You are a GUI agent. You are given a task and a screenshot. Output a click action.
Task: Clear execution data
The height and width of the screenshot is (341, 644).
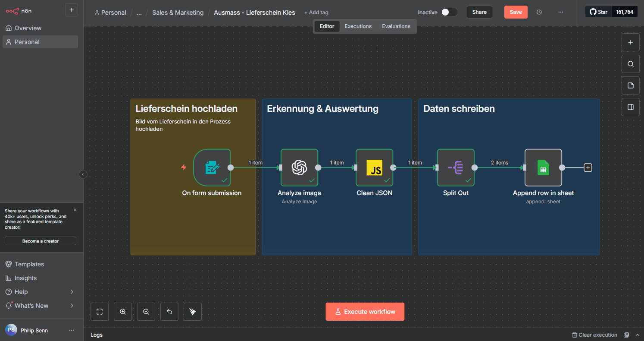click(x=594, y=335)
